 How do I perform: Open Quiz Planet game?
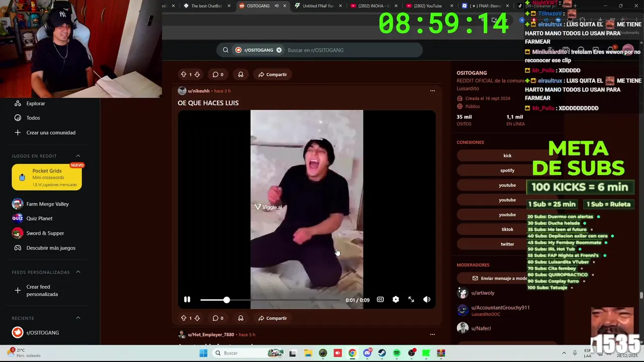coord(39,219)
